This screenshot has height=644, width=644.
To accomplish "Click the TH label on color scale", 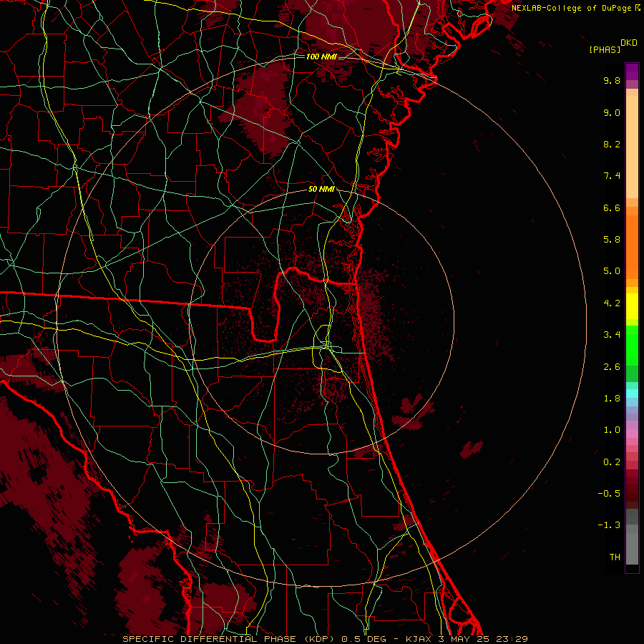I will [x=615, y=557].
